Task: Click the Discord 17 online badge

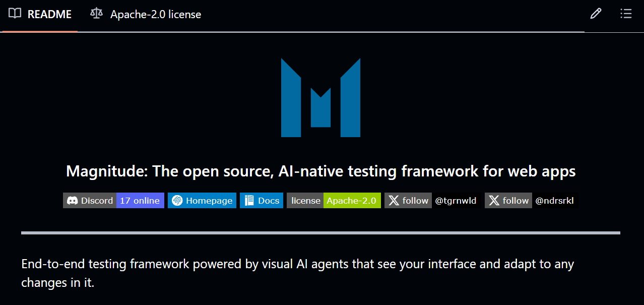Action: point(113,201)
